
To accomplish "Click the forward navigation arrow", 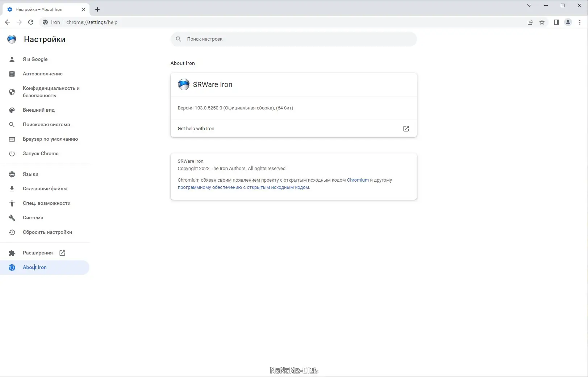I will point(19,22).
